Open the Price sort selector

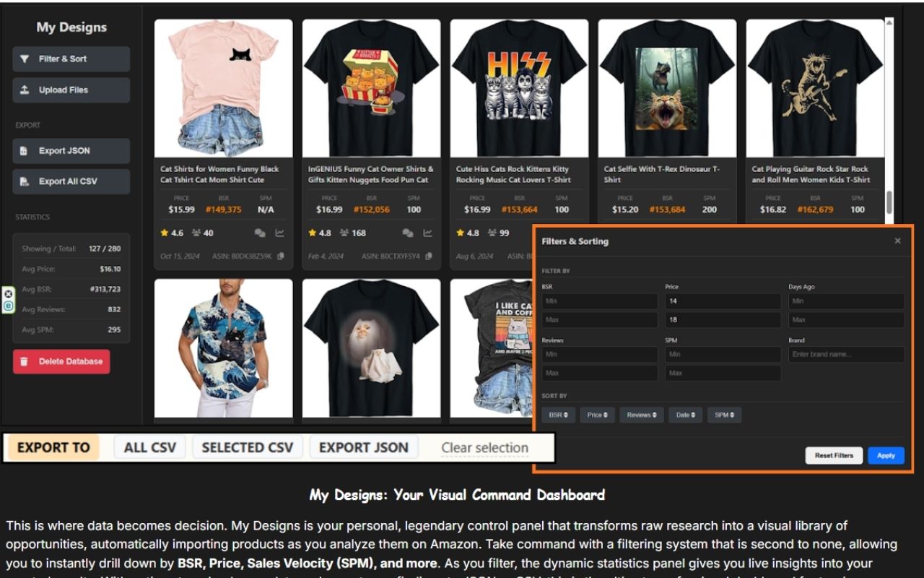point(597,415)
